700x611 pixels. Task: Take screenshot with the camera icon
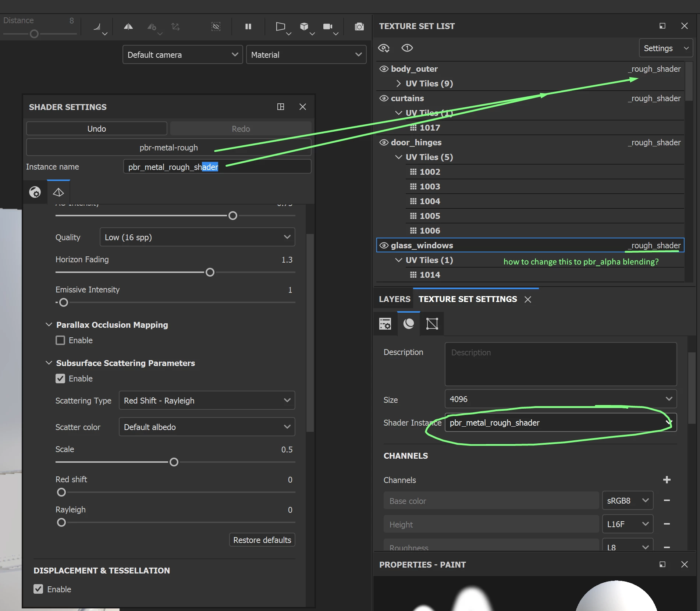pyautogui.click(x=359, y=26)
